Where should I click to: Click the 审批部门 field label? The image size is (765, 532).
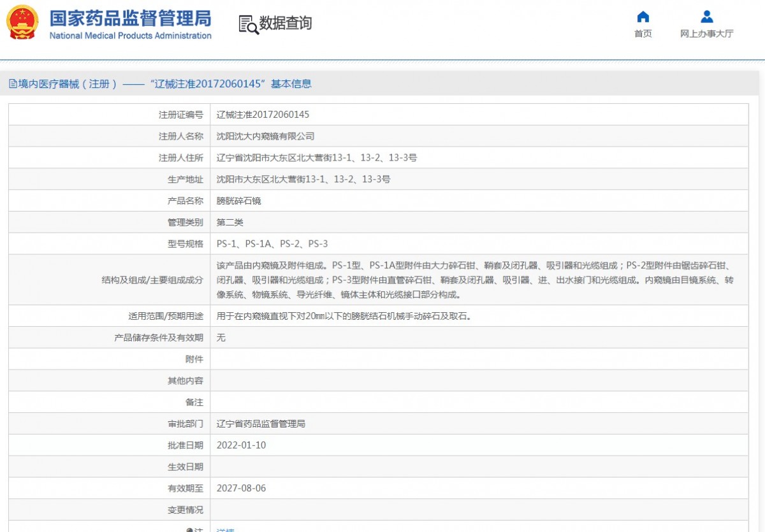(186, 424)
